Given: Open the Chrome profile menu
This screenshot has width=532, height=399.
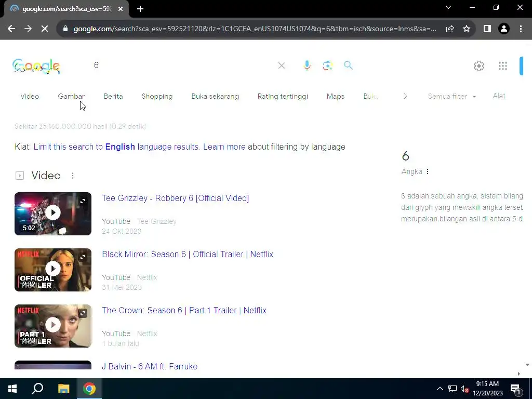Looking at the screenshot, I should pos(504,29).
